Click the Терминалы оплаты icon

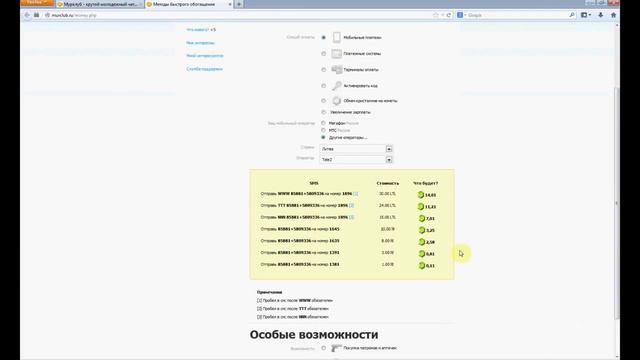coord(336,69)
